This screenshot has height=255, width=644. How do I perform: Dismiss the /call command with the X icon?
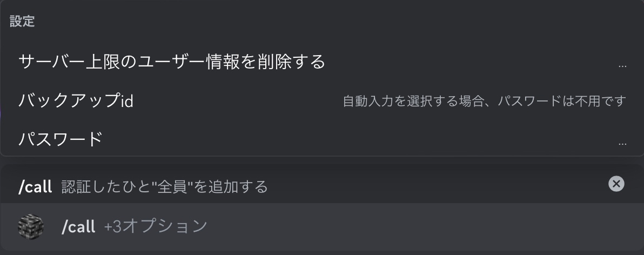(616, 184)
